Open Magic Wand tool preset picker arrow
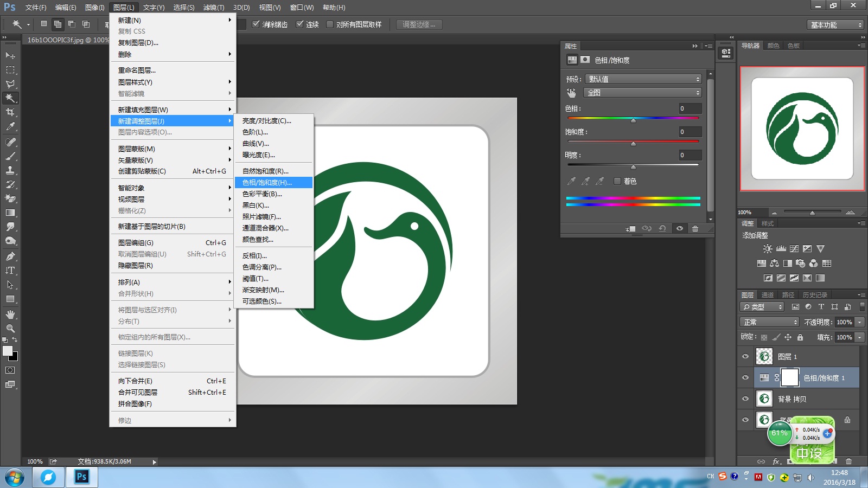Screen dimensions: 868x488 [x=27, y=24]
